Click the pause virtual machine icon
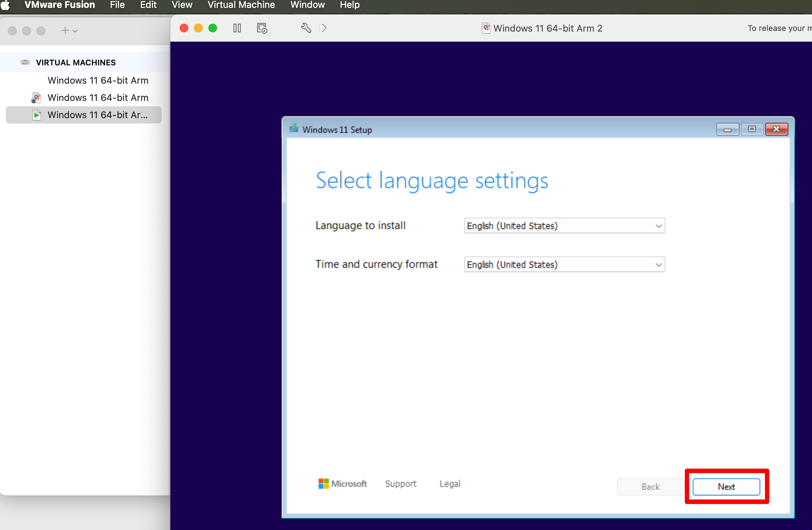Viewport: 812px width, 530px height. (237, 28)
